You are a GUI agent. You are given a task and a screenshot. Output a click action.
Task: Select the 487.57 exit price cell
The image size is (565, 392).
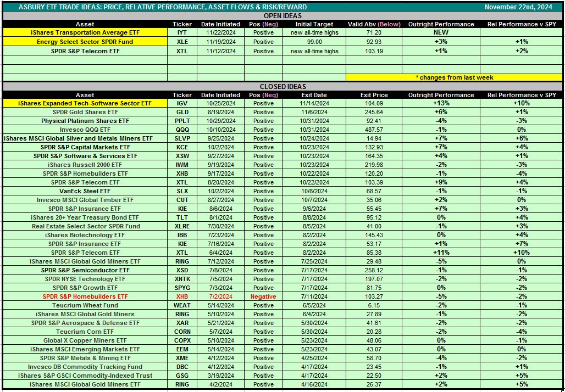[x=374, y=130]
